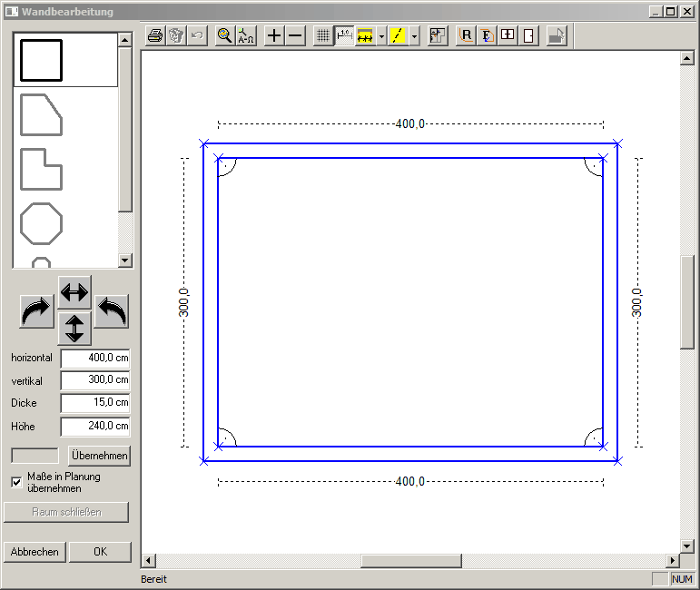This screenshot has width=700, height=590.
Task: Click the mirror vertically arrow button
Action: click(74, 328)
